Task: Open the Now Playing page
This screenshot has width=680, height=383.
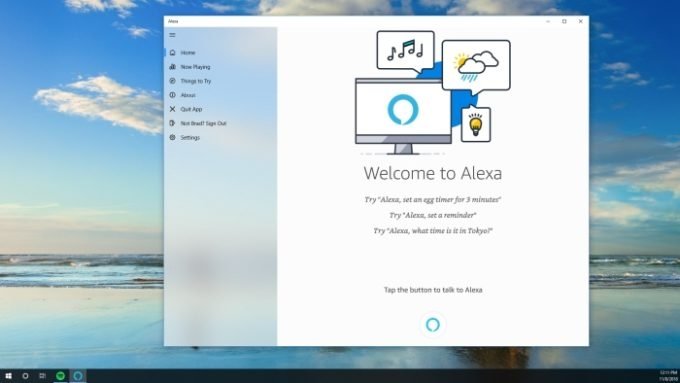Action: click(221, 67)
